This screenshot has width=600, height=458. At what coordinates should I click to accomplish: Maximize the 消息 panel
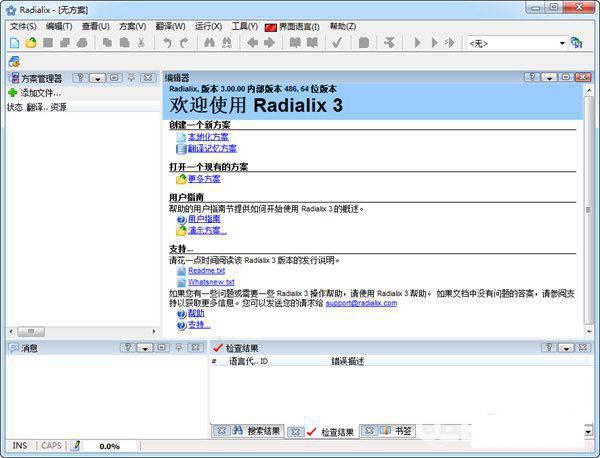click(x=162, y=347)
